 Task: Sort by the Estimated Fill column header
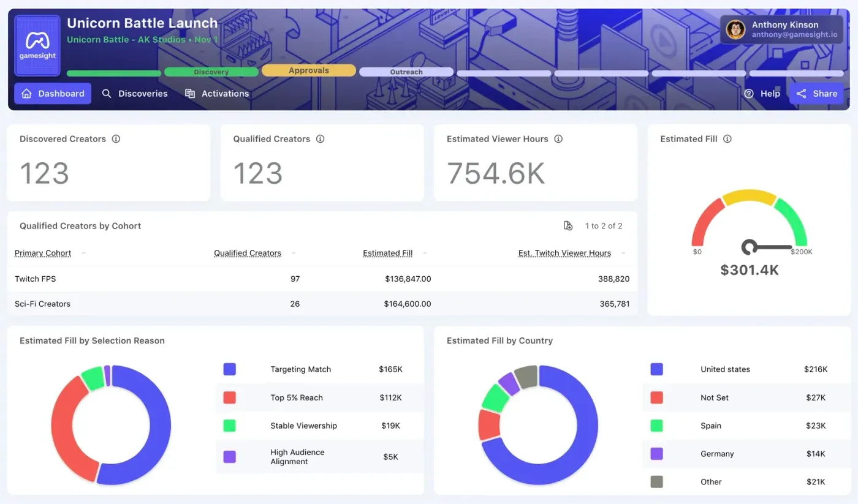(x=388, y=253)
